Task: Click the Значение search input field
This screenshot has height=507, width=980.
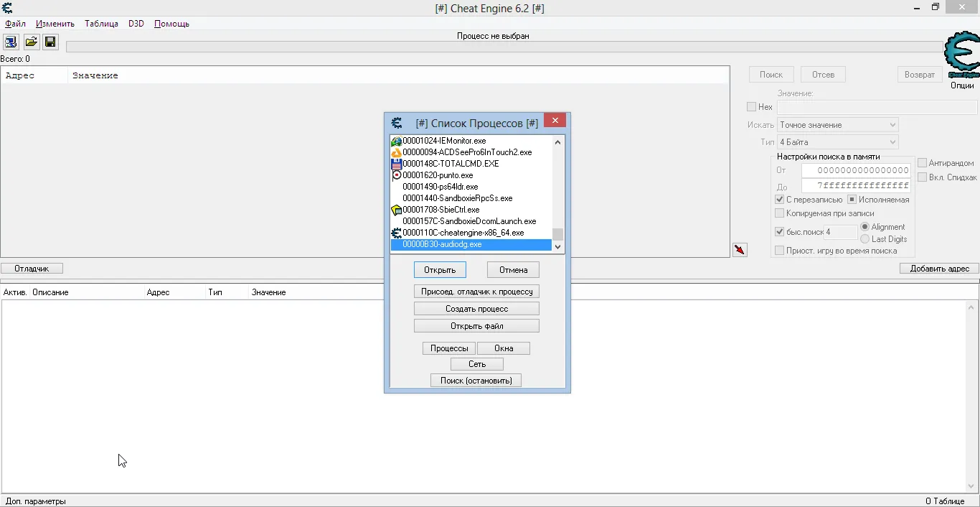Action: 877,108
